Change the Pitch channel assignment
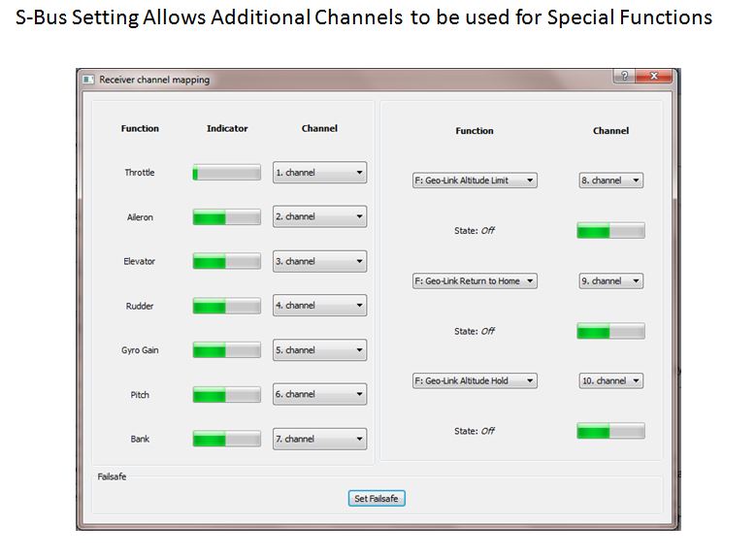The width and height of the screenshot is (756, 559). click(x=319, y=395)
